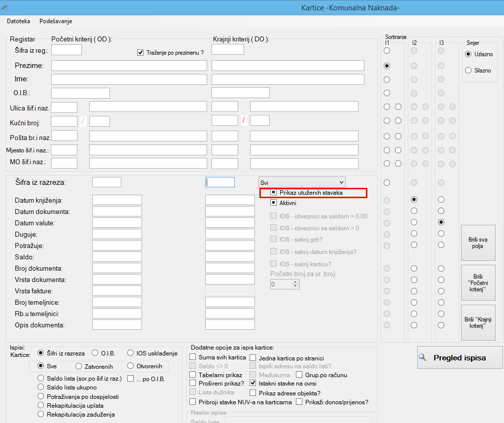Click the Prezime starting criterion field
The image size is (504, 423).
coord(129,66)
